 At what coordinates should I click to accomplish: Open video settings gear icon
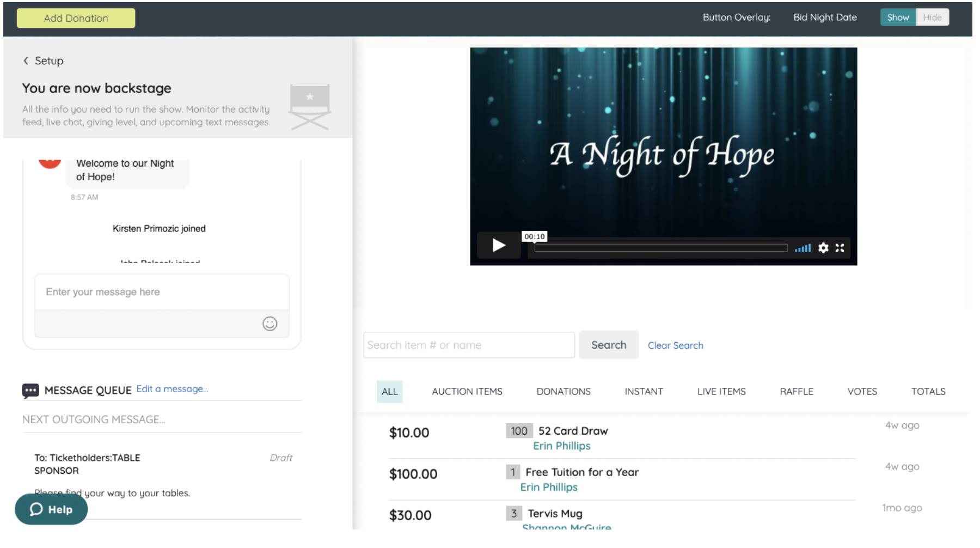point(823,248)
